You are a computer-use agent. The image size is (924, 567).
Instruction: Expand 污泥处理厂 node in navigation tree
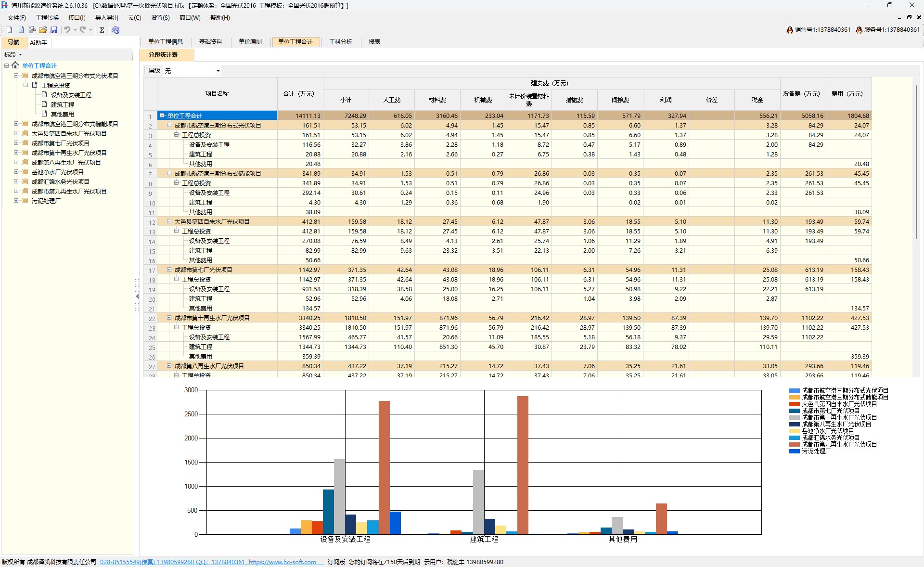pos(16,201)
